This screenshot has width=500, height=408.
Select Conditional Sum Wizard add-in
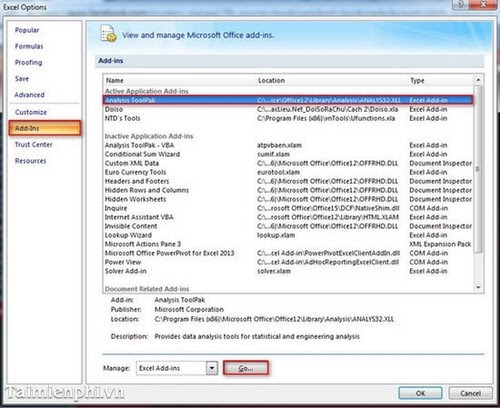tap(288, 154)
